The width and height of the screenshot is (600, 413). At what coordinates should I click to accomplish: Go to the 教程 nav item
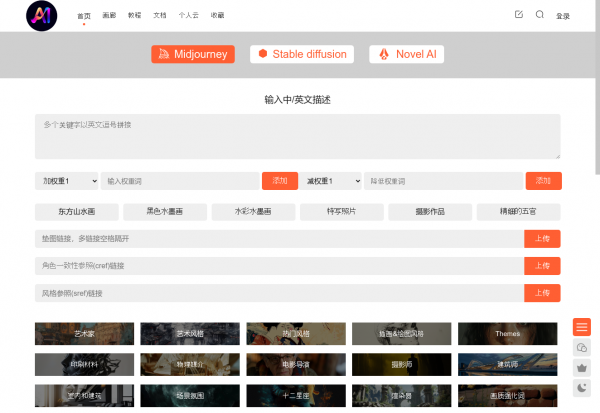coord(135,16)
